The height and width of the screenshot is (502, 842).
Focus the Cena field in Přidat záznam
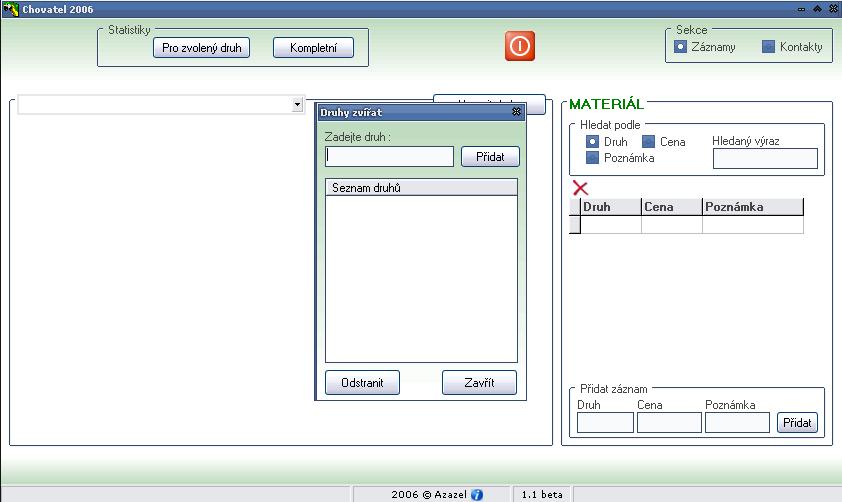[x=669, y=423]
